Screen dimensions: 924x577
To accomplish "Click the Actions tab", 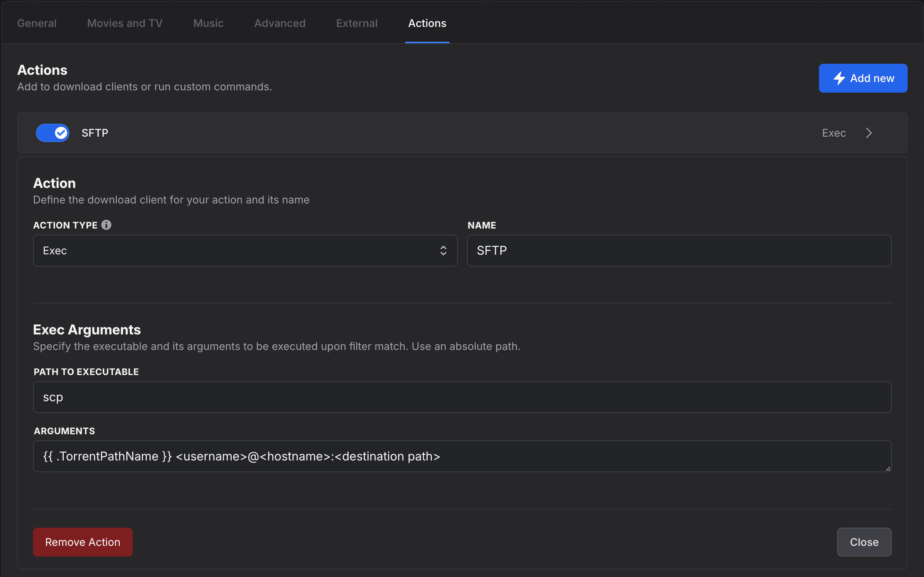I will [427, 23].
